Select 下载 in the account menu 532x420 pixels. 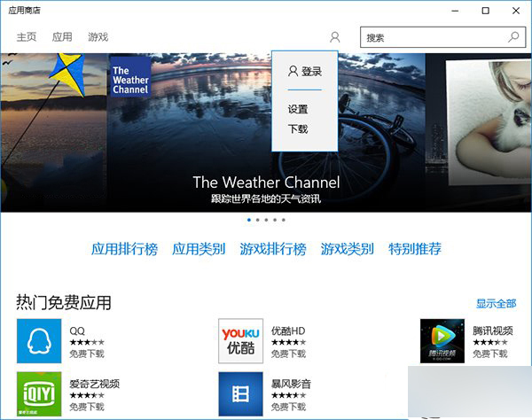[x=298, y=128]
